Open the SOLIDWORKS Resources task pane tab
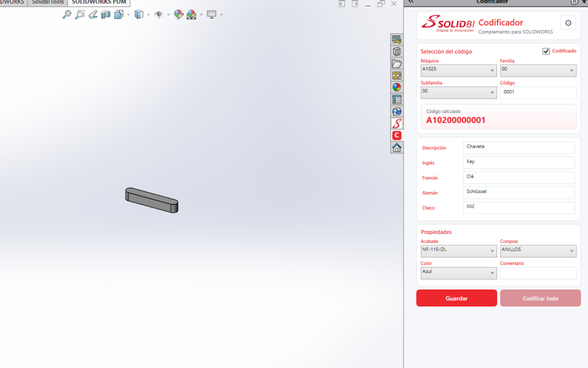588x368 pixels. pyautogui.click(x=397, y=39)
